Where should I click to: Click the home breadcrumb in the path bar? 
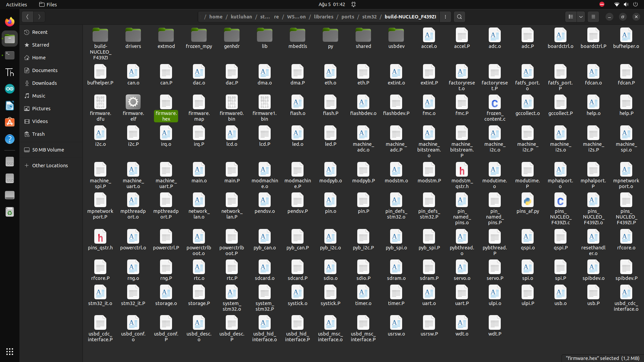click(216, 17)
